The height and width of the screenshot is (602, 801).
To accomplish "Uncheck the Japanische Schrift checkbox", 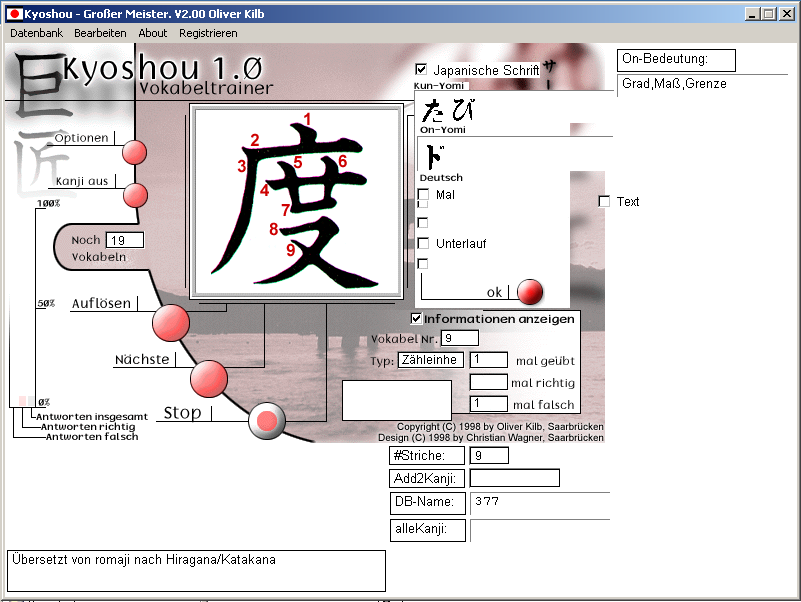I will tap(421, 70).
